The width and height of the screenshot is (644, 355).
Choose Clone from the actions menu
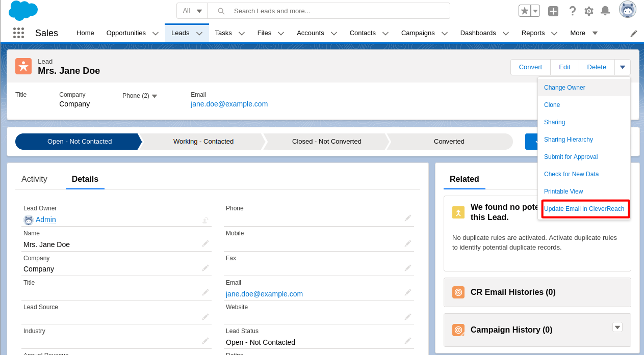coord(584,105)
